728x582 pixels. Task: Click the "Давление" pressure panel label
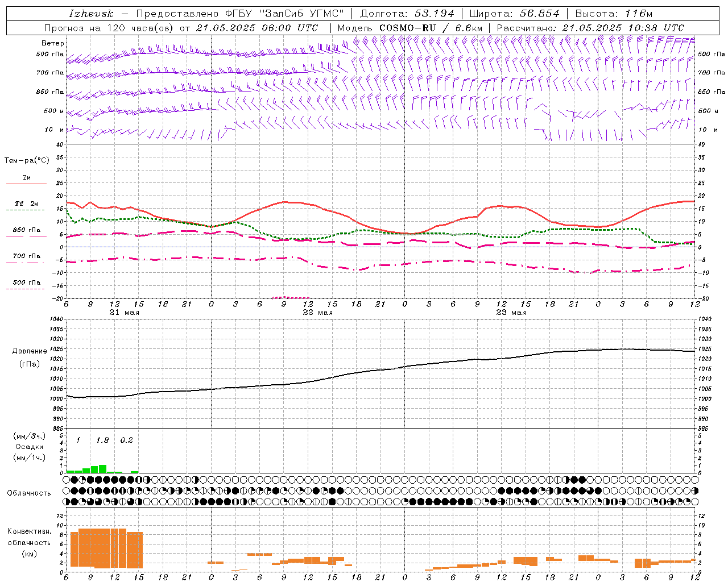click(30, 351)
